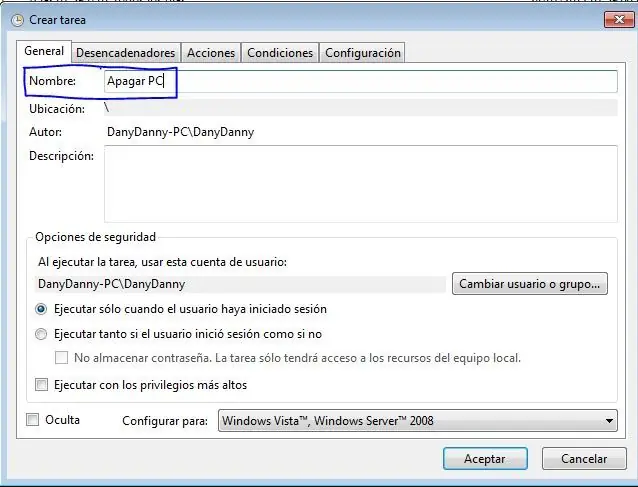Open the Configurar para dropdown
Viewport: 638px width, 487px height.
click(x=417, y=421)
